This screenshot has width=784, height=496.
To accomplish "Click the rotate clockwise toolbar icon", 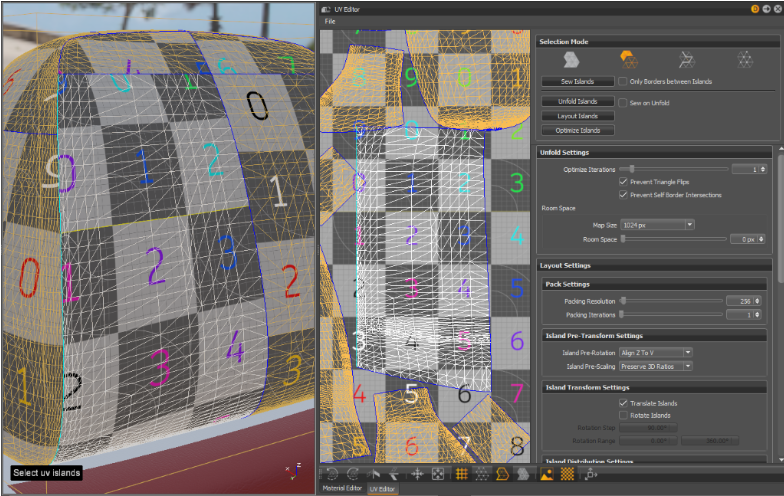I will pyautogui.click(x=352, y=474).
